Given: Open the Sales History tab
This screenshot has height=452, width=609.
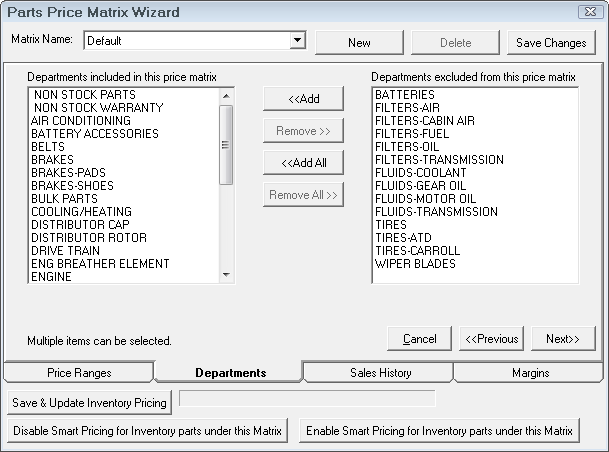Looking at the screenshot, I should [380, 373].
